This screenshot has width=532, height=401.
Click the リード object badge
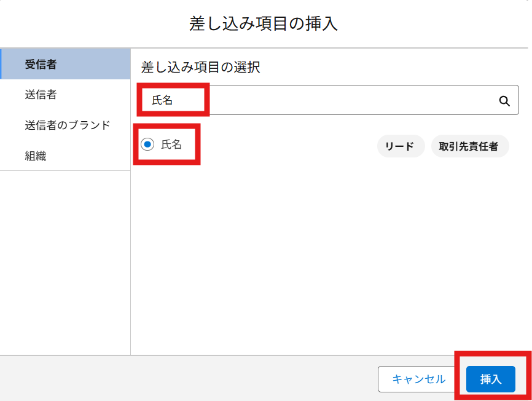pos(400,146)
